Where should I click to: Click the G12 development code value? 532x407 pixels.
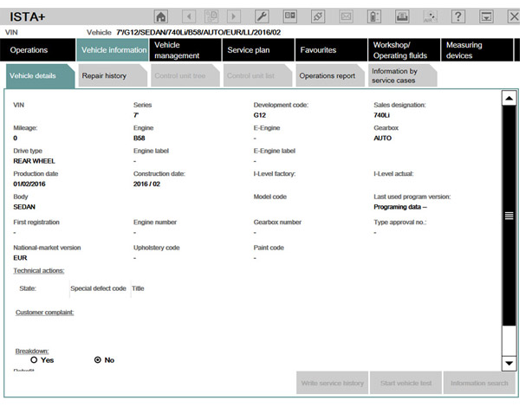[260, 115]
